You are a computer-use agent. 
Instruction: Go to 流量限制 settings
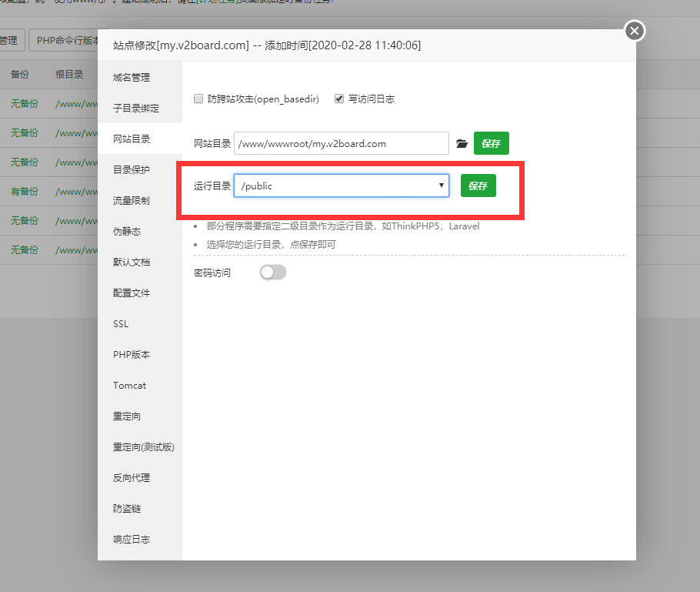[x=132, y=201]
